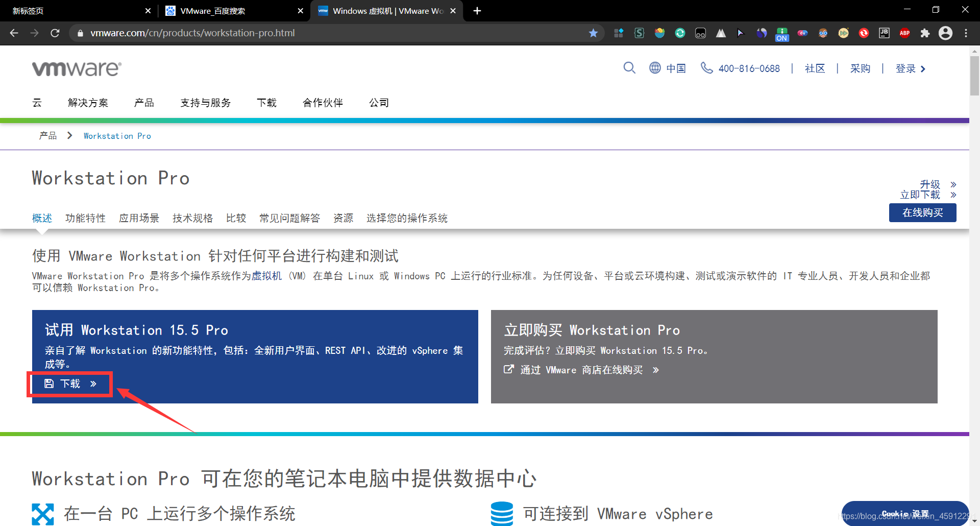
Task: Open the 产品 navigation menu
Action: pyautogui.click(x=144, y=103)
